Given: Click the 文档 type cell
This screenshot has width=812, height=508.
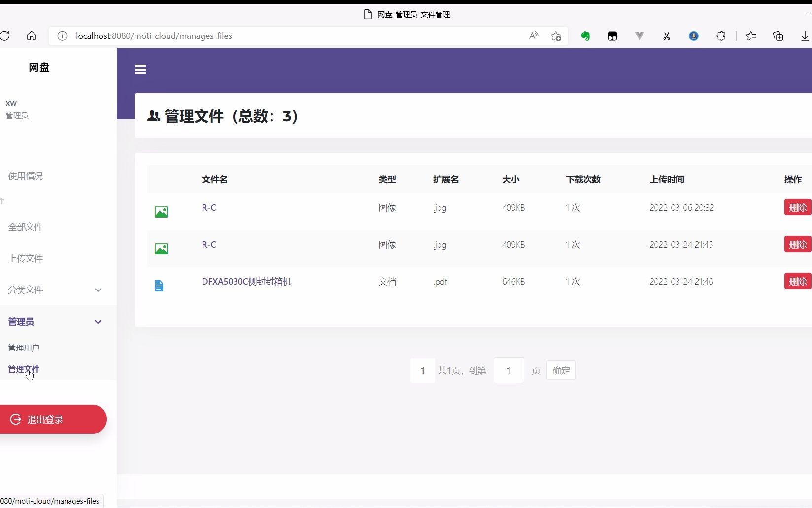Looking at the screenshot, I should pos(387,282).
